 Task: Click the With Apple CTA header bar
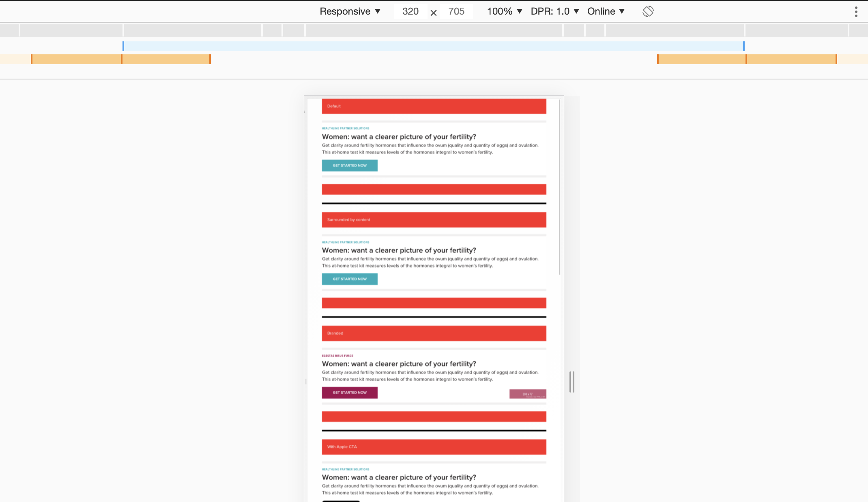click(434, 447)
